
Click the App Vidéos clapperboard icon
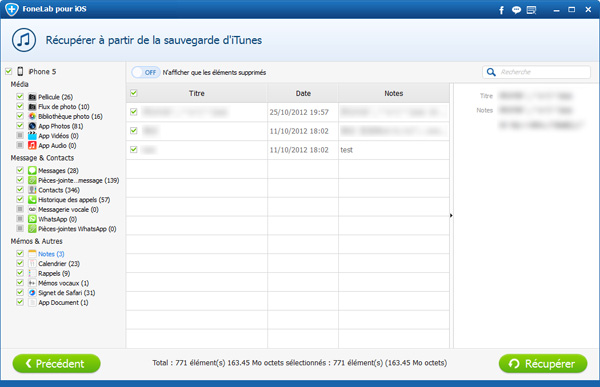click(x=32, y=136)
